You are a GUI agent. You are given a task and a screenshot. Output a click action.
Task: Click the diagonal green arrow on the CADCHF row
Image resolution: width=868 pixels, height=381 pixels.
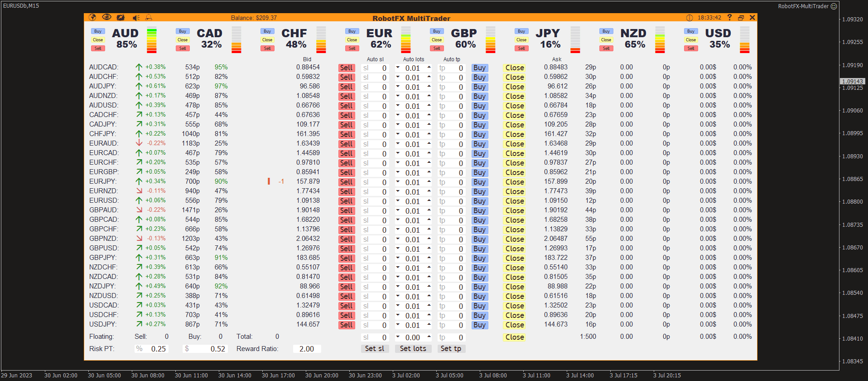[139, 115]
